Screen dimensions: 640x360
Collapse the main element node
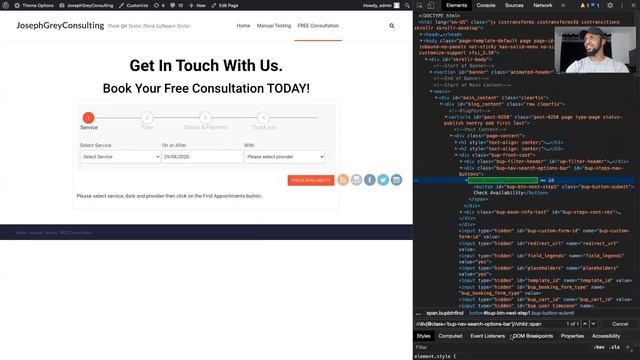click(x=431, y=91)
